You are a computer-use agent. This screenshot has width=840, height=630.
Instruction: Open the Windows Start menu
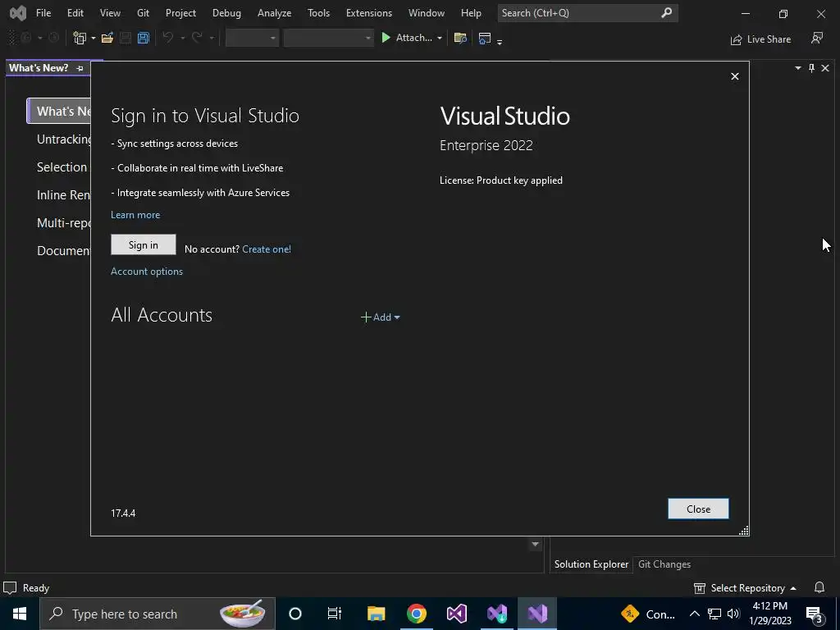[20, 614]
